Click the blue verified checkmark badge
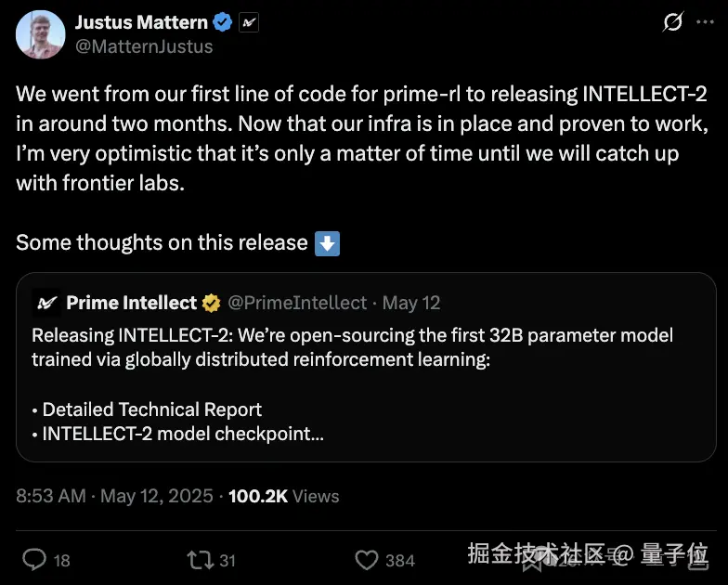Viewport: 728px width, 585px height. coord(223,22)
